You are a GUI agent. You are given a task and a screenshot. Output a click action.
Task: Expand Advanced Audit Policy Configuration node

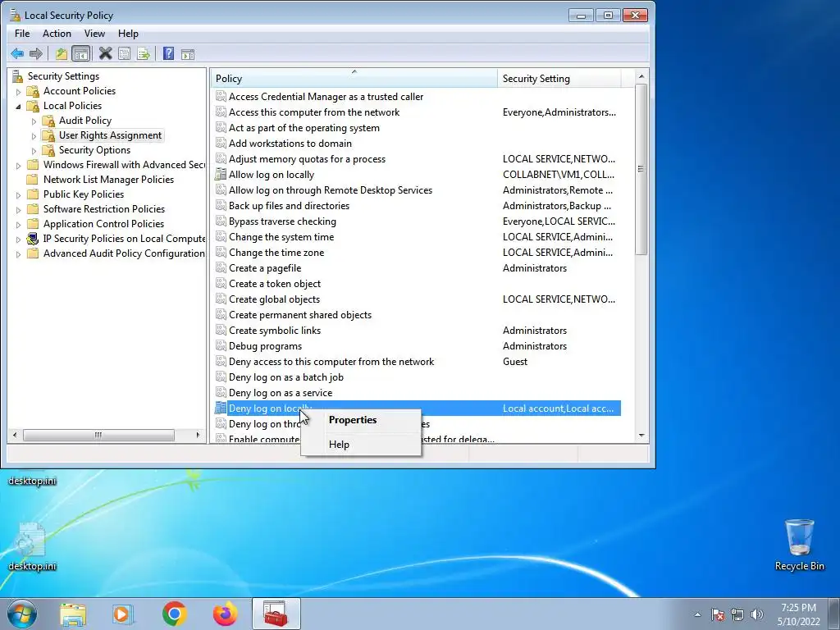coord(18,254)
